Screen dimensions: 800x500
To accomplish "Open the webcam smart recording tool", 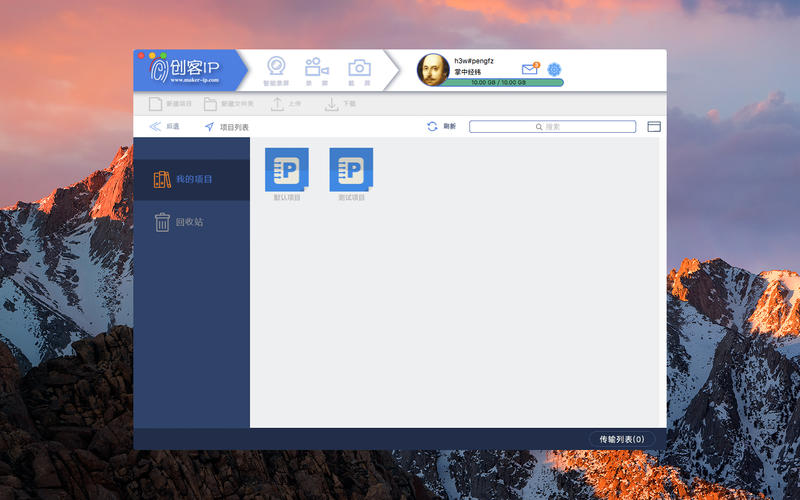I will coord(276,71).
